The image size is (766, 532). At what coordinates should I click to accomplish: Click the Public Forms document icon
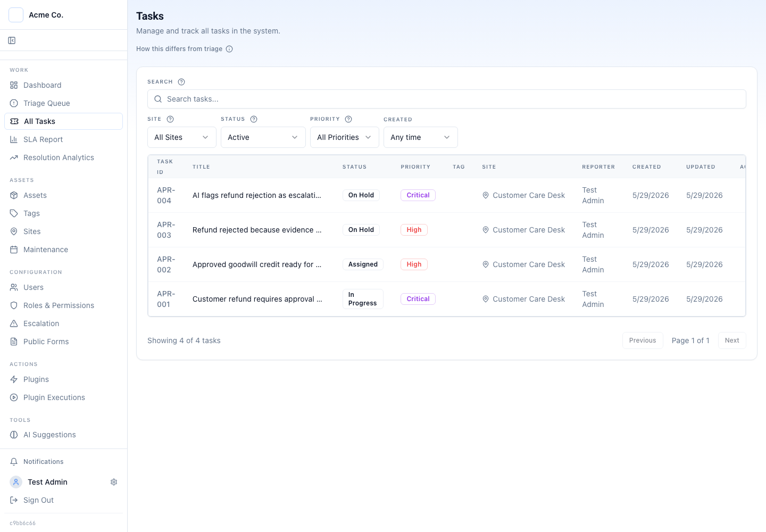pyautogui.click(x=14, y=342)
